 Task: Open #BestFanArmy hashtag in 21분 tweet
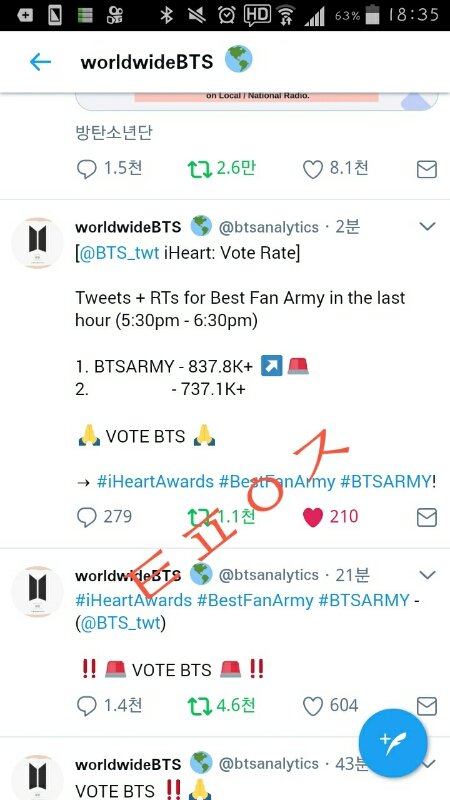(255, 600)
